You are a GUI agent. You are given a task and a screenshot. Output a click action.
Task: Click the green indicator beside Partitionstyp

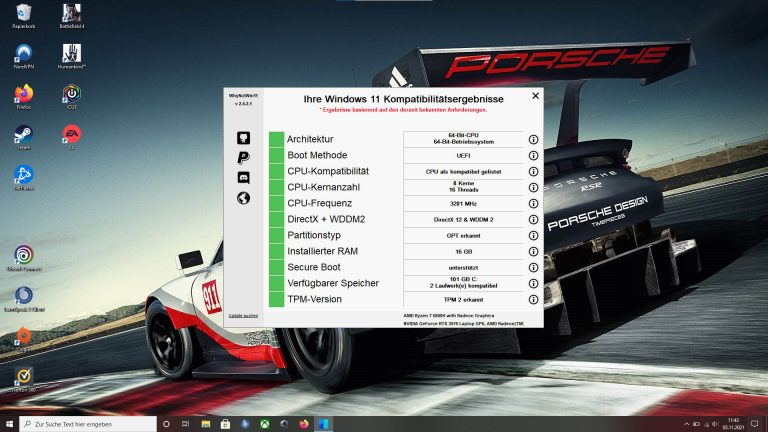pyautogui.click(x=276, y=235)
